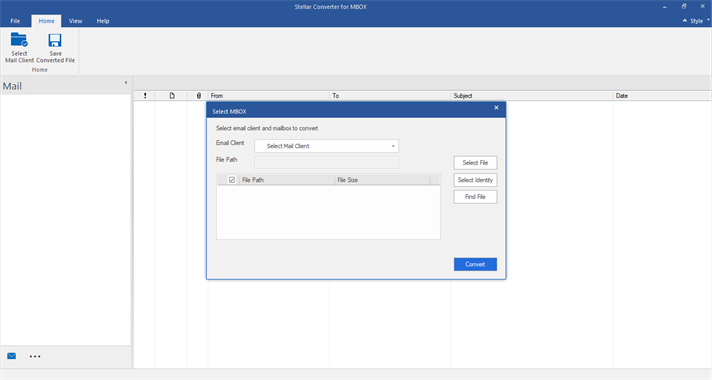Sort by importance exclamation column
The width and height of the screenshot is (712, 380).
click(145, 96)
